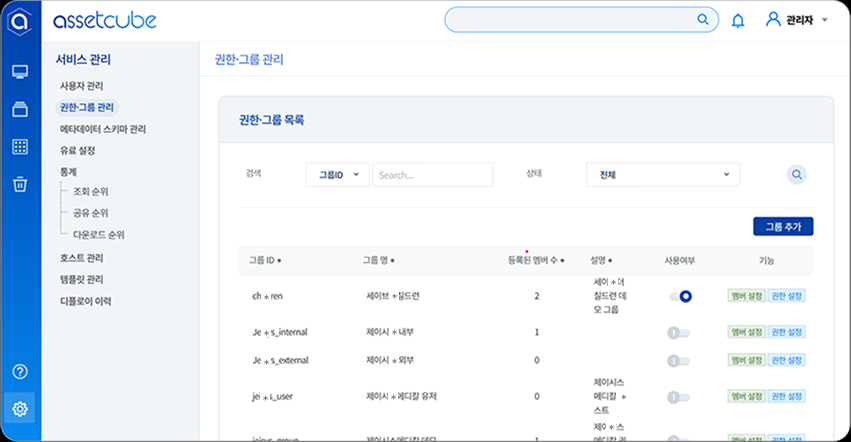Click the 그룹 추가 button

pyautogui.click(x=782, y=227)
